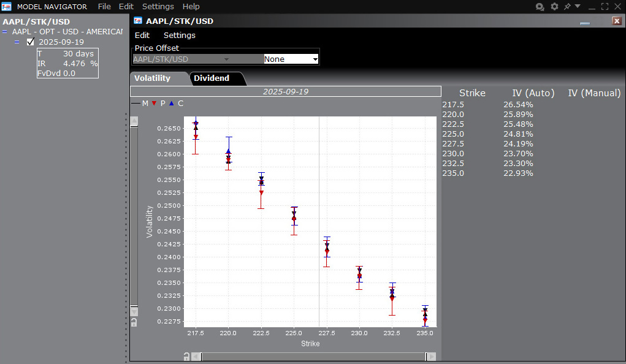The width and height of the screenshot is (626, 364).
Task: Minimize the inner AAPL/STK/USD panel
Action: (x=585, y=23)
